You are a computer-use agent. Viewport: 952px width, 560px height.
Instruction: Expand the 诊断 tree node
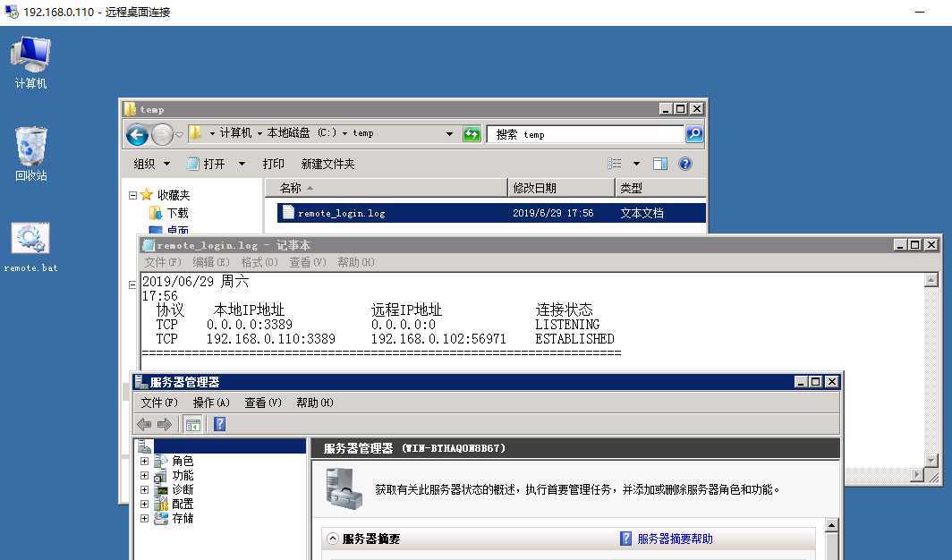pyautogui.click(x=145, y=489)
